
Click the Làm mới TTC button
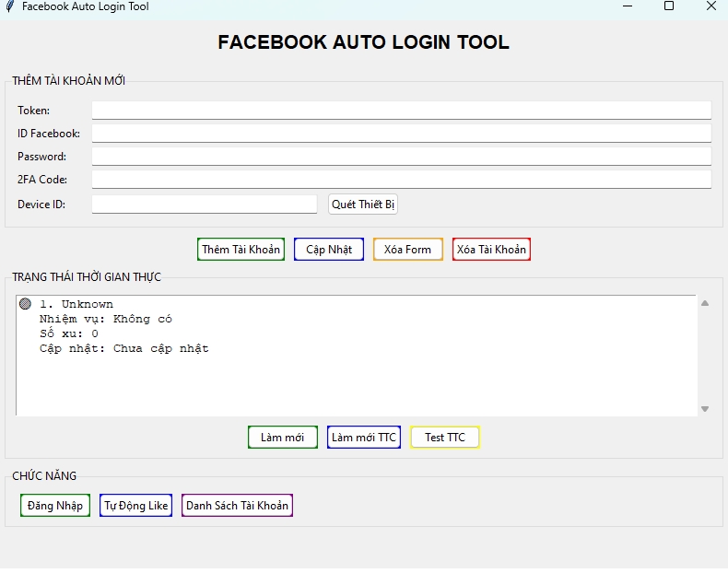[363, 437]
